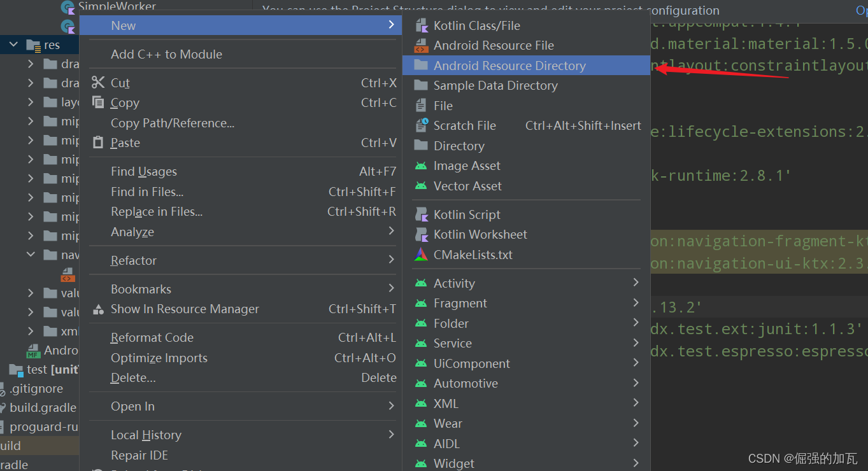
Task: Expand the xml folder tree node
Action: coord(31,331)
